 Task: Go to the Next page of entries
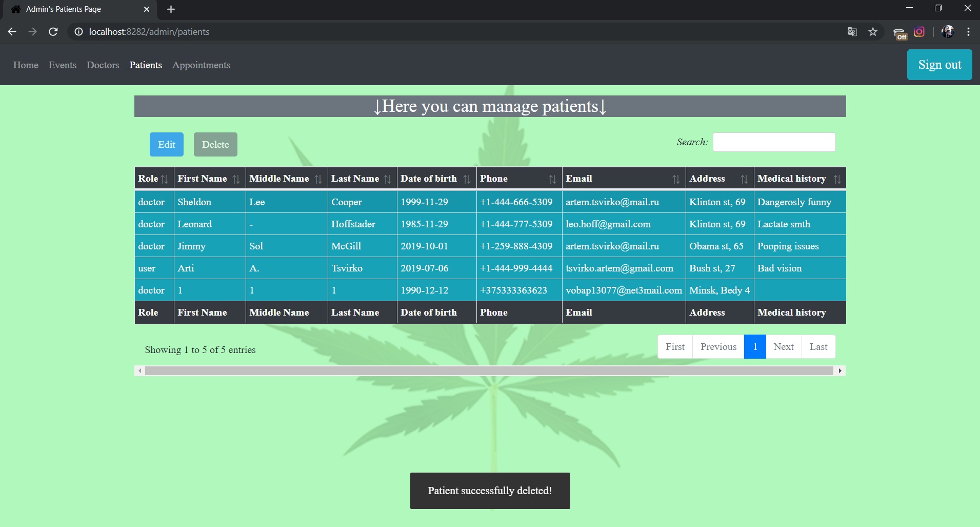click(x=784, y=347)
